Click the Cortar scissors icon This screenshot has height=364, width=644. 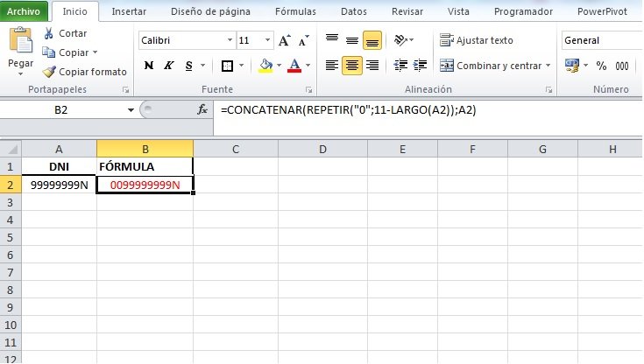(49, 33)
